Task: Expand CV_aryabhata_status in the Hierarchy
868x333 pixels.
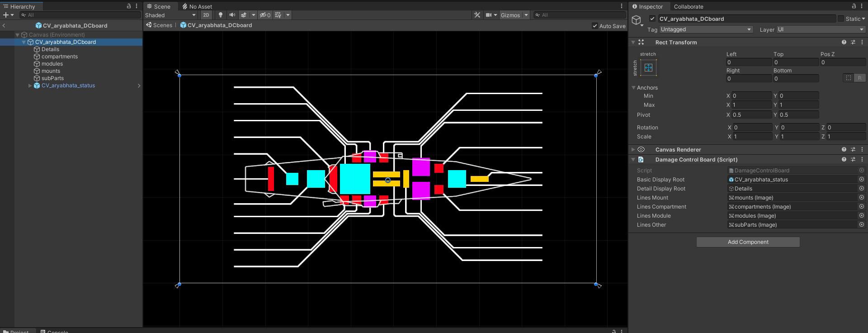Action: pyautogui.click(x=30, y=86)
